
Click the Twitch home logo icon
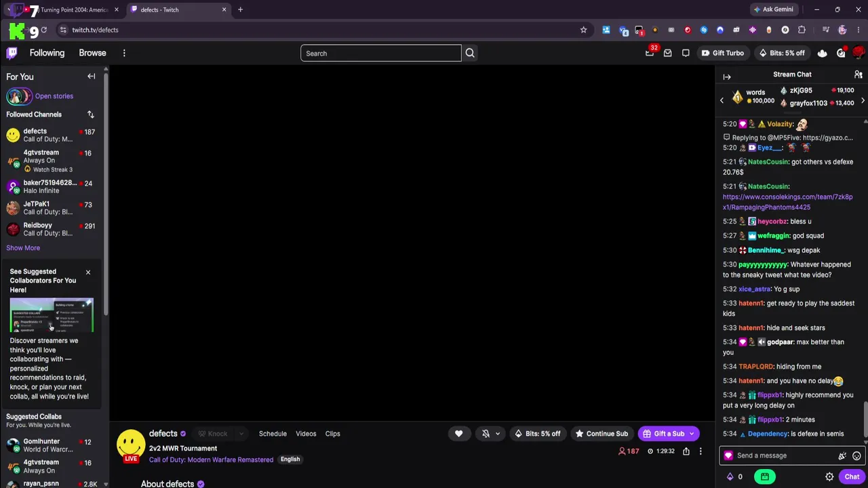[x=12, y=53]
